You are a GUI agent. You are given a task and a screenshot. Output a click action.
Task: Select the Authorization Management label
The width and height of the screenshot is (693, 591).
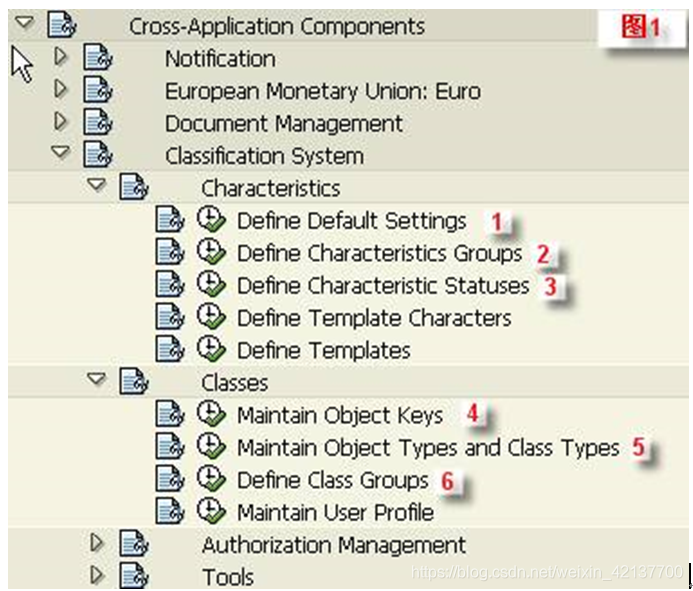[x=334, y=545]
